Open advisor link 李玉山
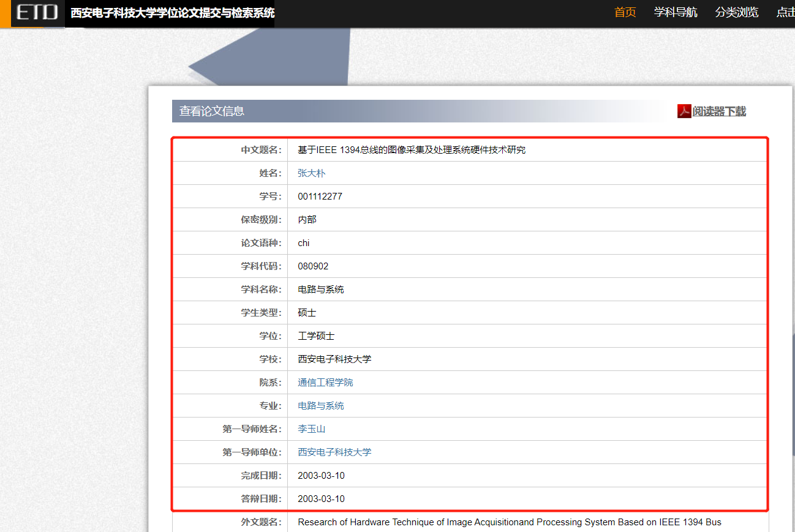 click(312, 429)
